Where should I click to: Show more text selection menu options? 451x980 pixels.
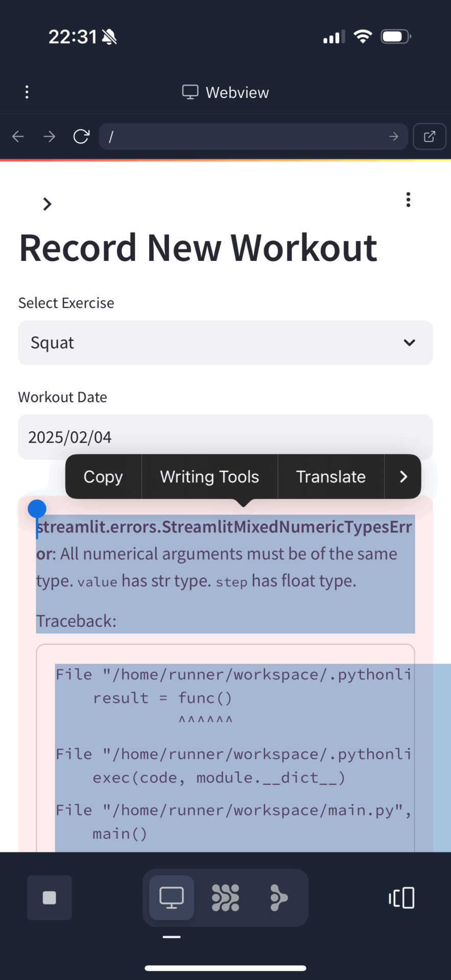click(x=403, y=477)
